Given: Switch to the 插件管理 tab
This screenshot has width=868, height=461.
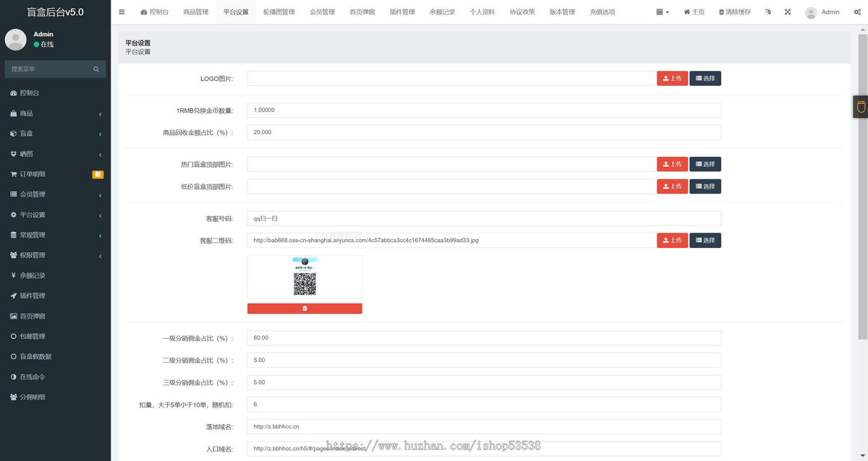Looking at the screenshot, I should [x=402, y=12].
